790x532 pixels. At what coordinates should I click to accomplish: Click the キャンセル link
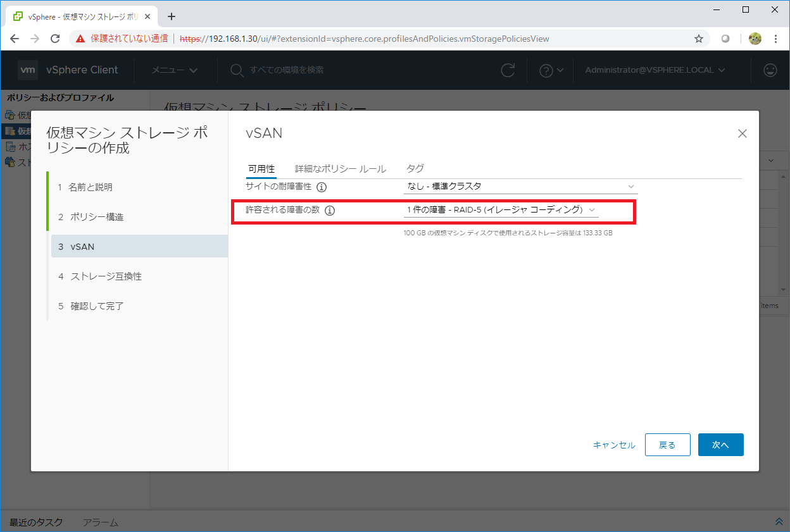click(614, 445)
